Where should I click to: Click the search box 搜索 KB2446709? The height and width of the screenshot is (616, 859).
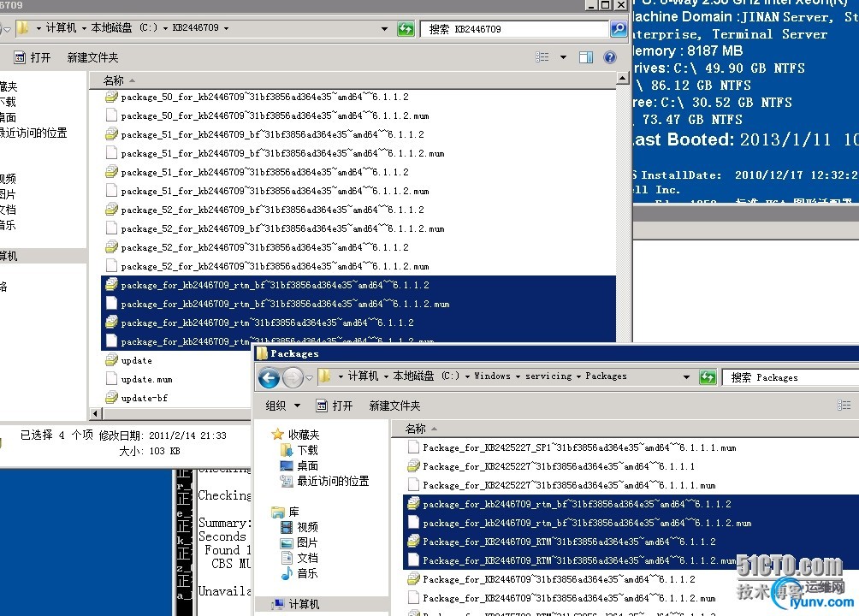coord(514,28)
